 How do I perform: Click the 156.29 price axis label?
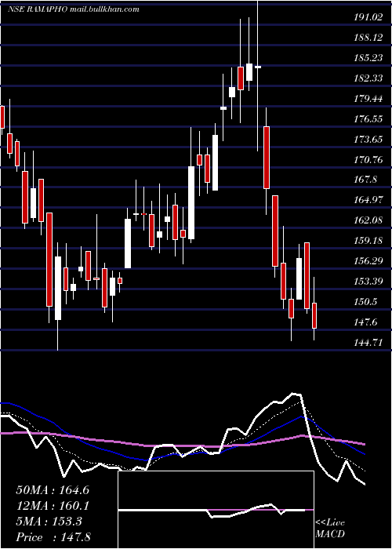[368, 261]
